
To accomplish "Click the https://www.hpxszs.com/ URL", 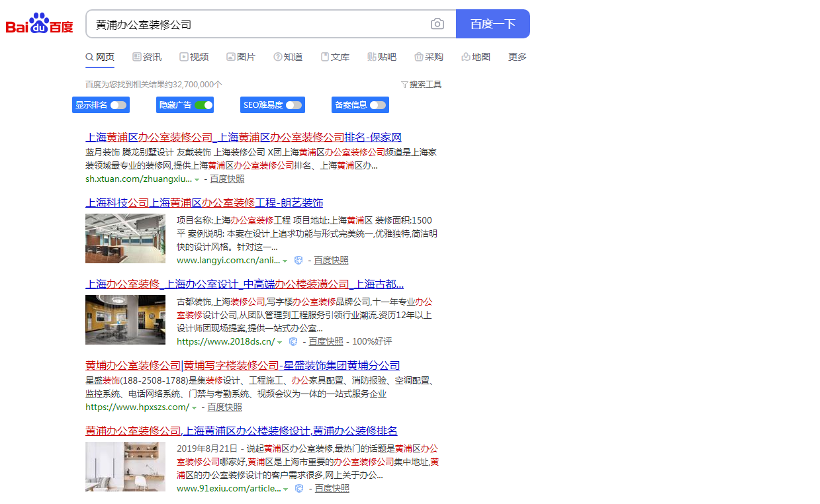I will point(137,407).
